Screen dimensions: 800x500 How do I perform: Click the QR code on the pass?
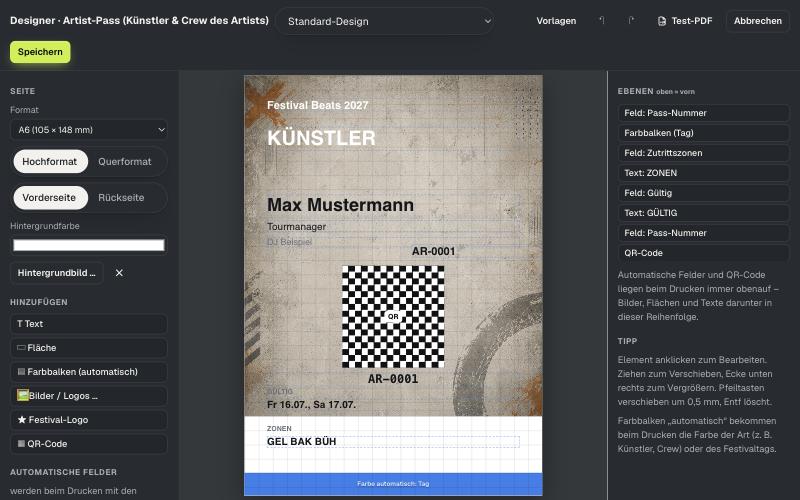click(x=393, y=316)
